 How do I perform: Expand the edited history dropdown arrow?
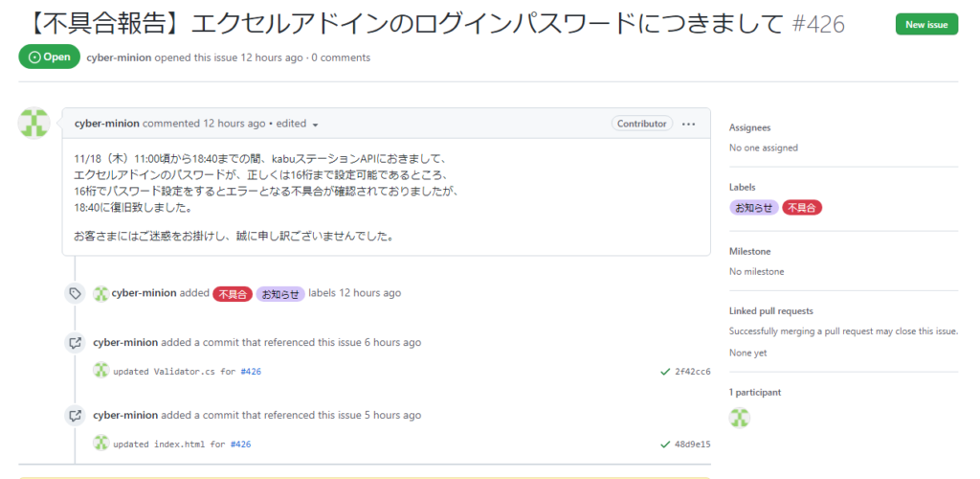315,125
